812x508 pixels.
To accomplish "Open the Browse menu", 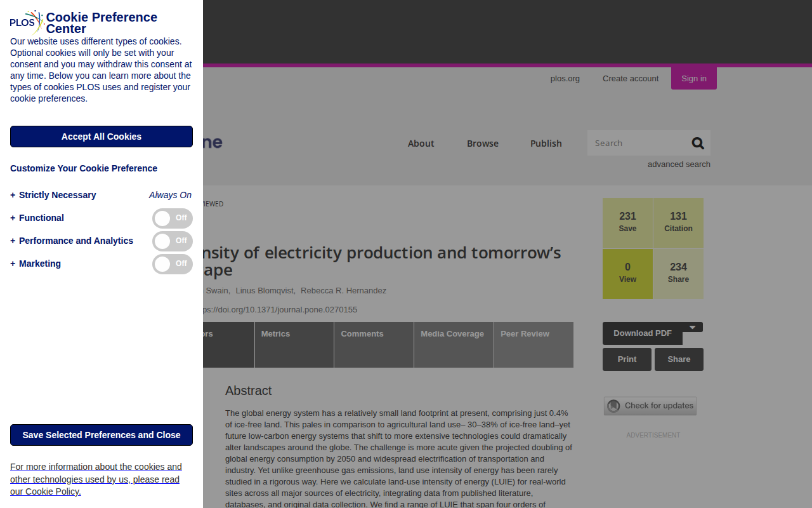I will click(483, 144).
